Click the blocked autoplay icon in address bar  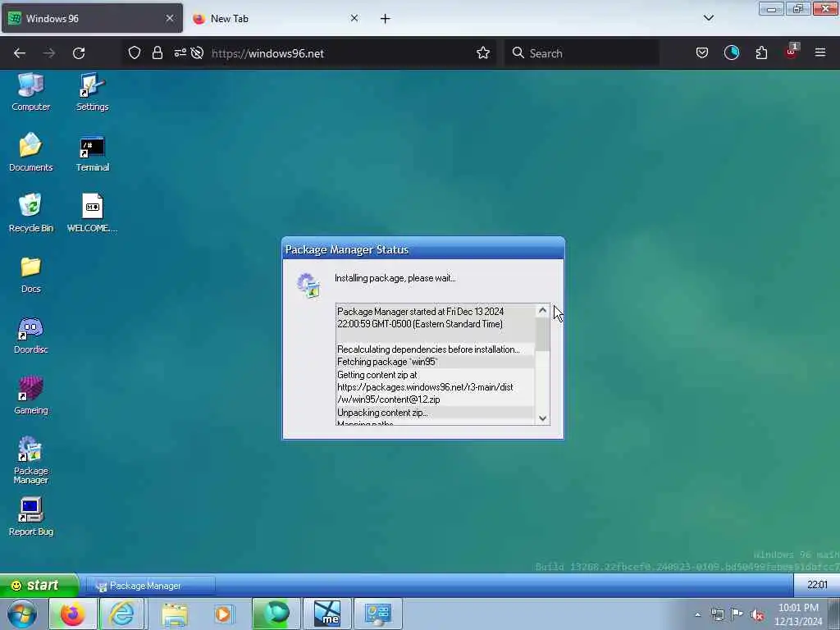197,52
